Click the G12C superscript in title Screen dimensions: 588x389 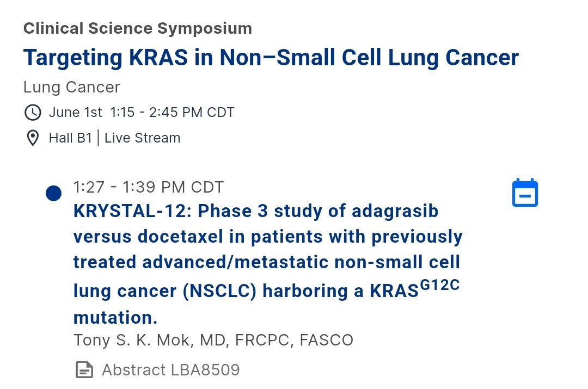pos(439,285)
